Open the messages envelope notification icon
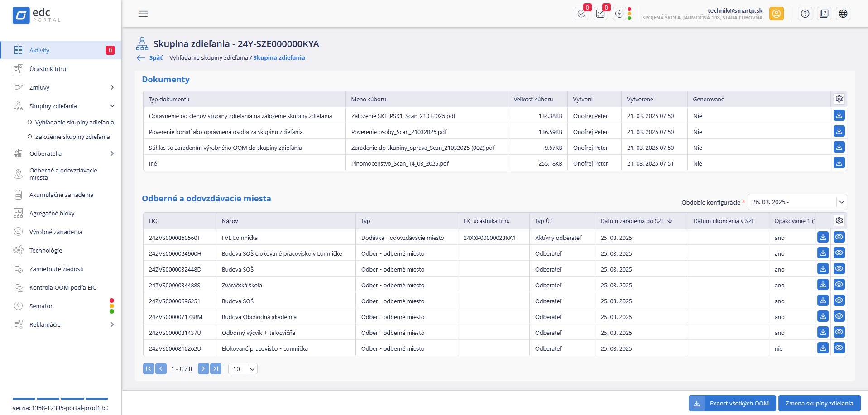The image size is (868, 415). (x=600, y=14)
